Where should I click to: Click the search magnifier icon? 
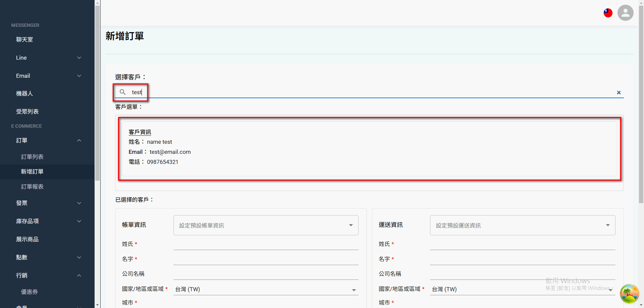(123, 92)
